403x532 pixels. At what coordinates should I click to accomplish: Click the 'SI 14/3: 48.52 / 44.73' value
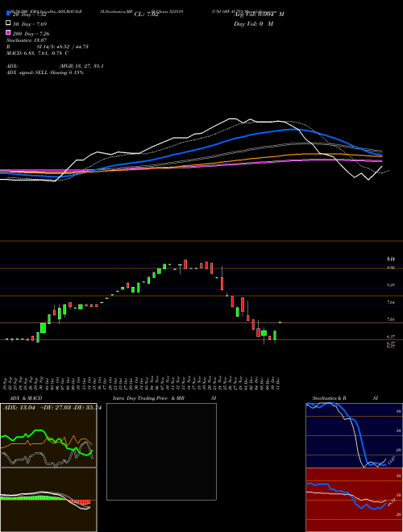pos(63,47)
